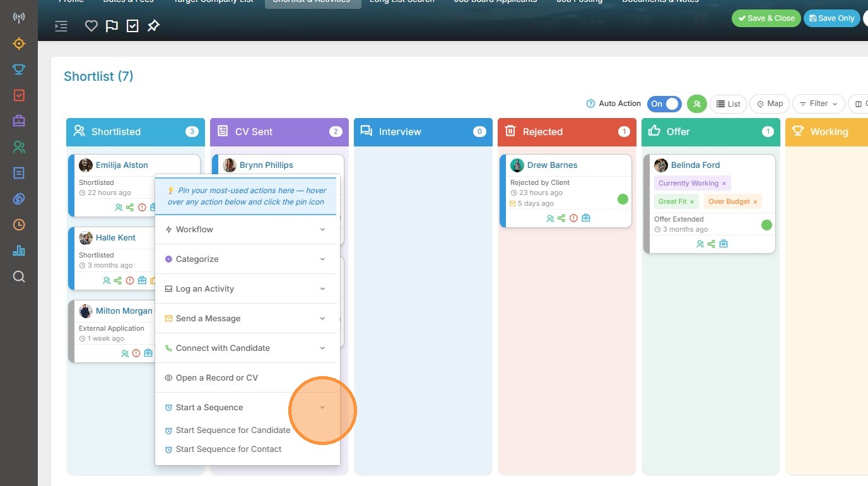This screenshot has width=868, height=486.
Task: Expand the Connect with Candidate section
Action: 246,348
